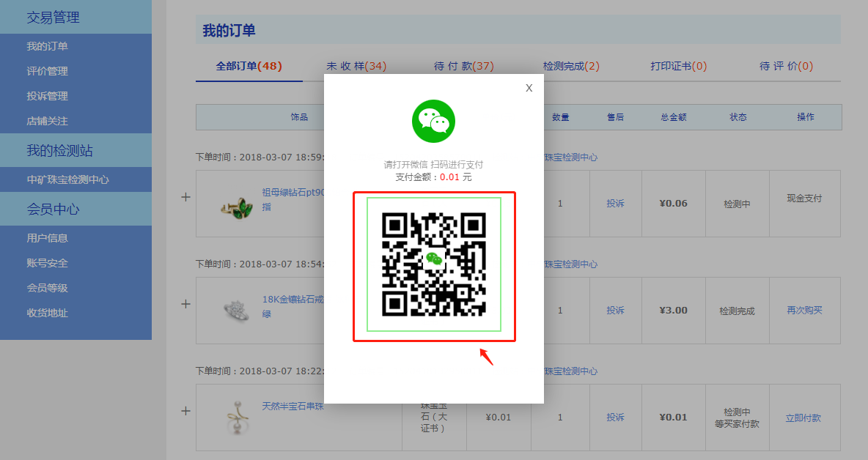
Task: Click the WeChat payment QR code
Action: click(x=434, y=264)
